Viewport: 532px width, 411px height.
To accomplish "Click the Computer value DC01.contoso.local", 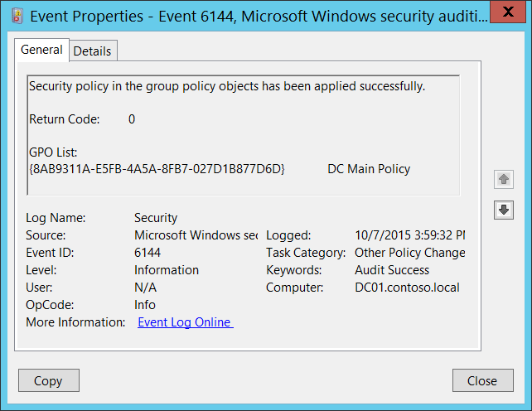I will click(x=406, y=288).
